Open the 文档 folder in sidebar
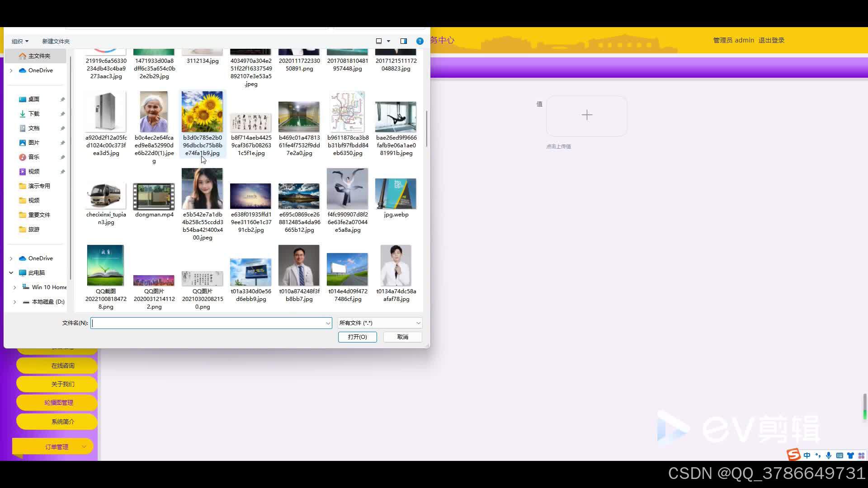Viewport: 868px width, 488px height. 34,128
